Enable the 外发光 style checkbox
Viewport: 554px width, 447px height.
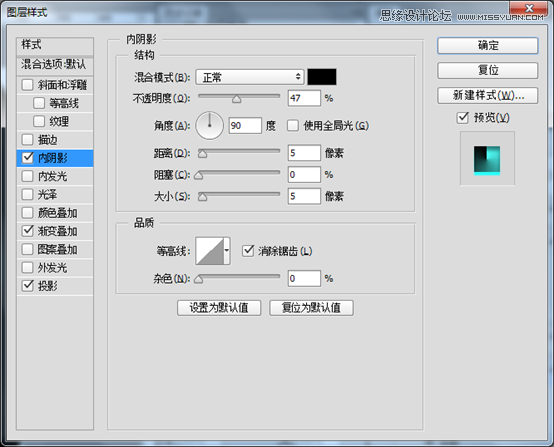pyautogui.click(x=28, y=267)
